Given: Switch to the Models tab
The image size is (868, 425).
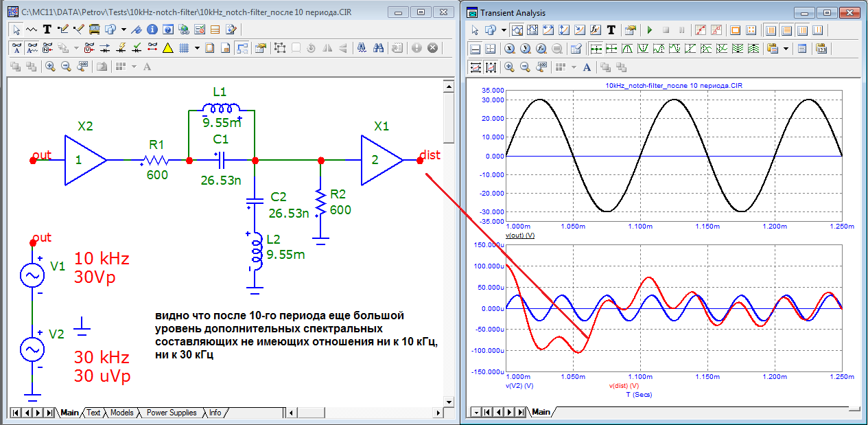Looking at the screenshot, I should [121, 413].
